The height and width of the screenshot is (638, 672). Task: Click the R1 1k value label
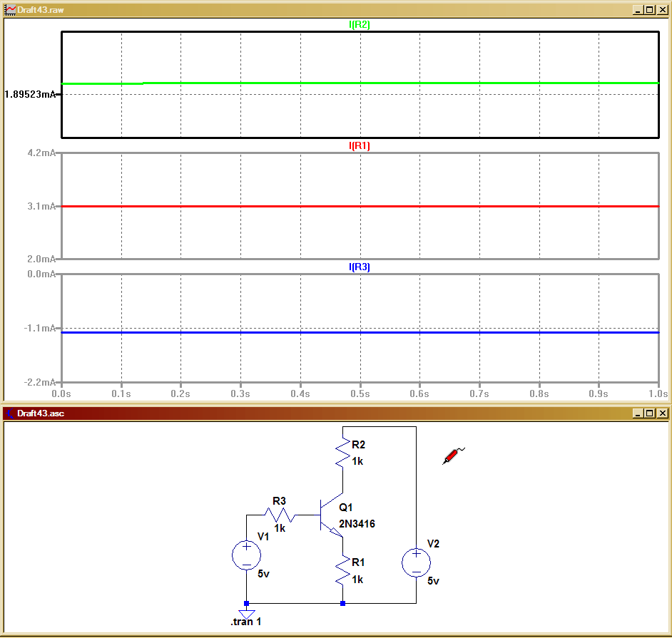[357, 580]
